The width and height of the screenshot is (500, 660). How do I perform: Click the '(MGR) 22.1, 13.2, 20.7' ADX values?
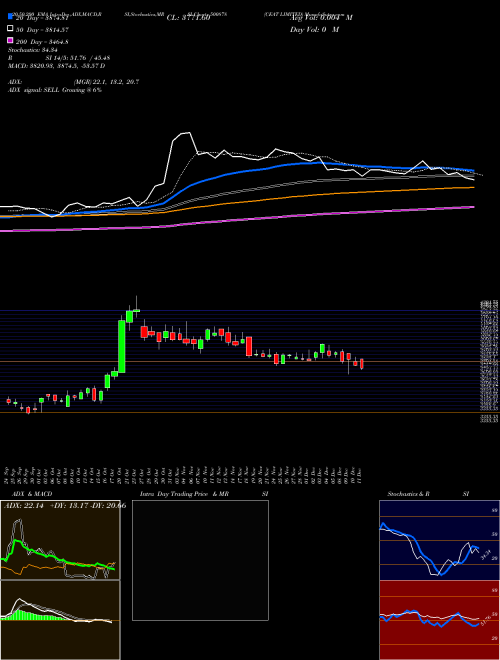[105, 82]
